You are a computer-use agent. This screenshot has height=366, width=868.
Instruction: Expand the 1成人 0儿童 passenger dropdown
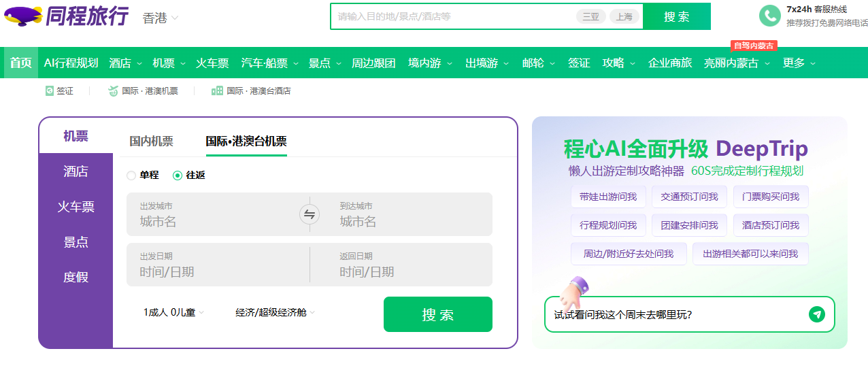pyautogui.click(x=173, y=312)
